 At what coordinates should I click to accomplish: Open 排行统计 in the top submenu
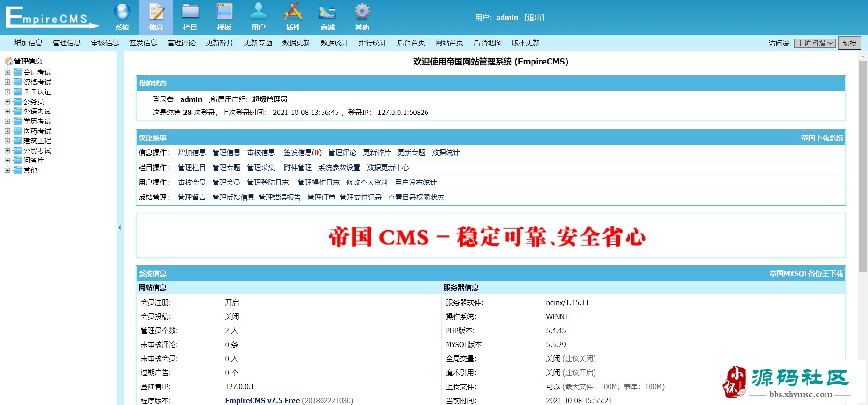[x=373, y=43]
